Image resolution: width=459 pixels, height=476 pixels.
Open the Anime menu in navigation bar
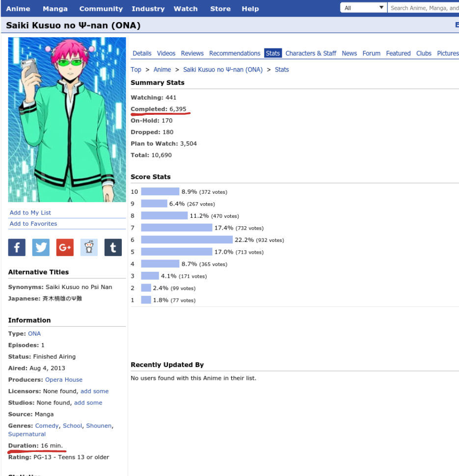pyautogui.click(x=18, y=9)
